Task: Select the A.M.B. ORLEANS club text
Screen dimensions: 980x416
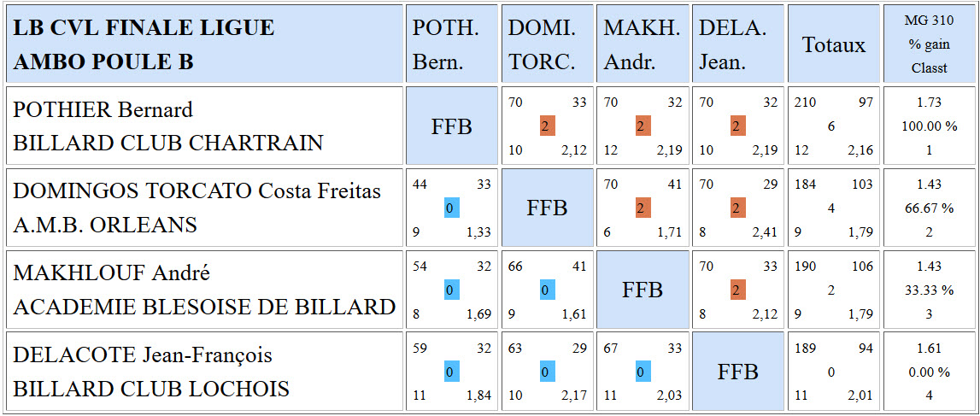Action: click(x=104, y=225)
